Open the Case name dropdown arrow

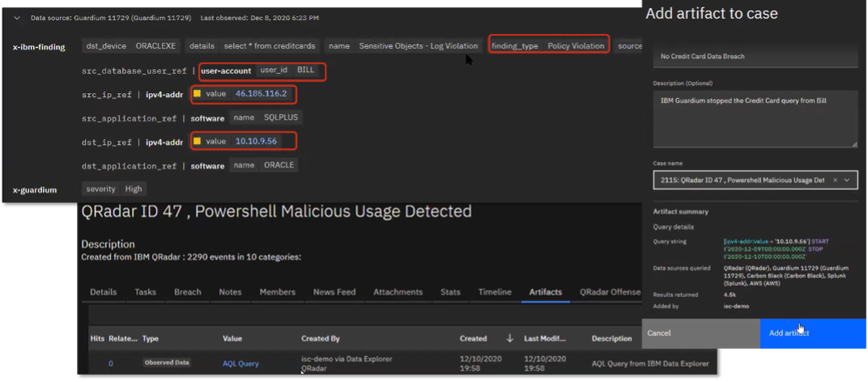(847, 180)
